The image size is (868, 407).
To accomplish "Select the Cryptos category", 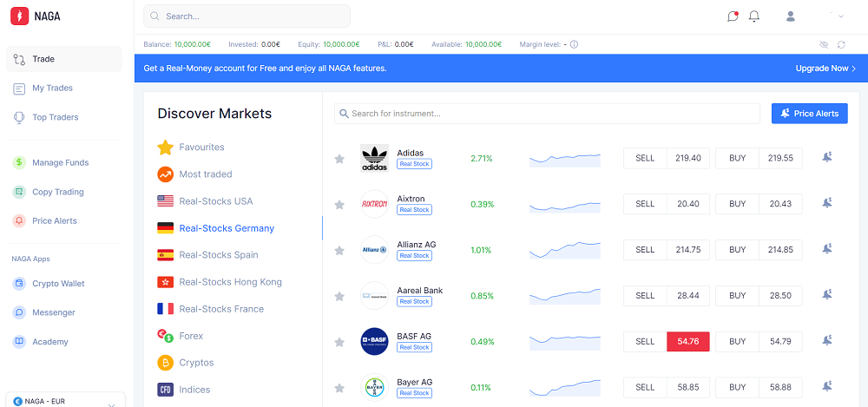I will (x=185, y=363).
